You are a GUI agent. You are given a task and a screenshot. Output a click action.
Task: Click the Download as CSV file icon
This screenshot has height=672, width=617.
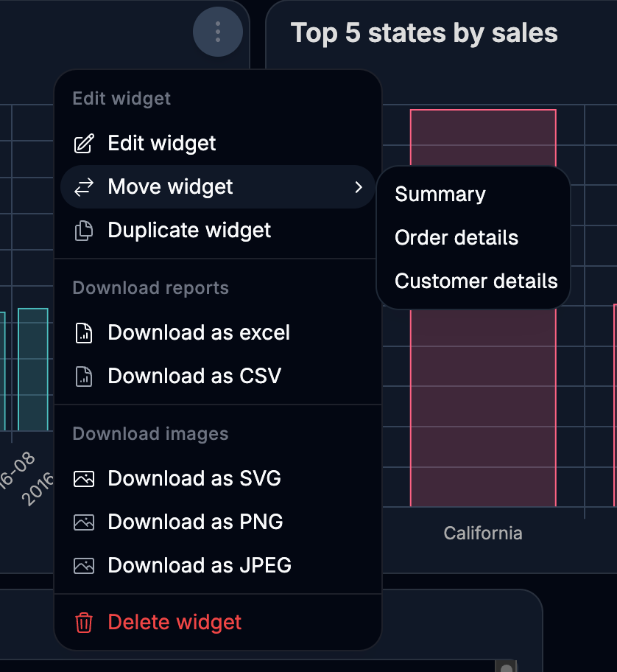tap(85, 377)
